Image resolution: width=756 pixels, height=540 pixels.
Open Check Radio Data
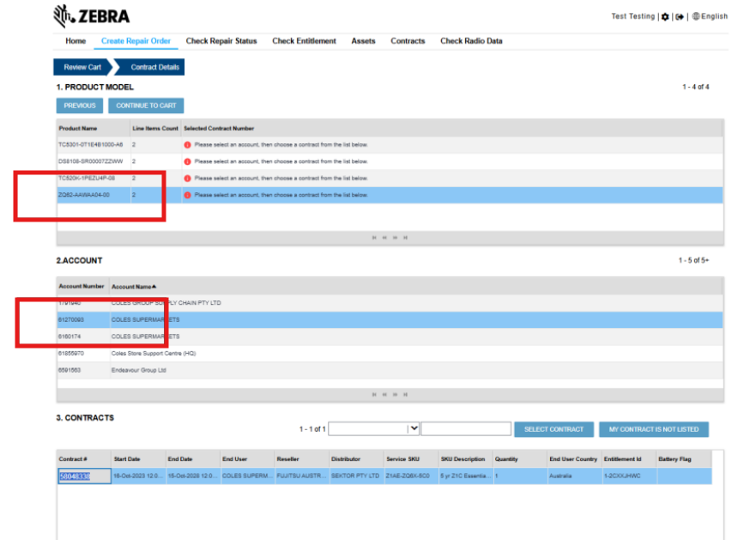coord(471,41)
